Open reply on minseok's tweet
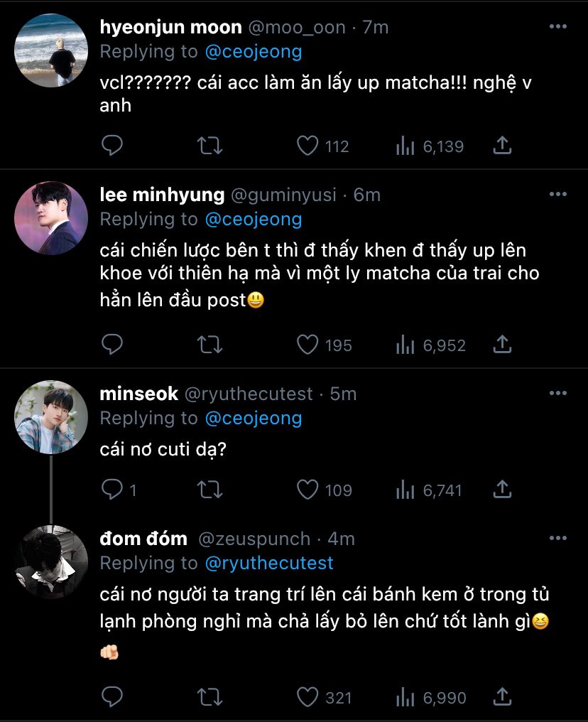The height and width of the screenshot is (722, 588). [x=112, y=490]
